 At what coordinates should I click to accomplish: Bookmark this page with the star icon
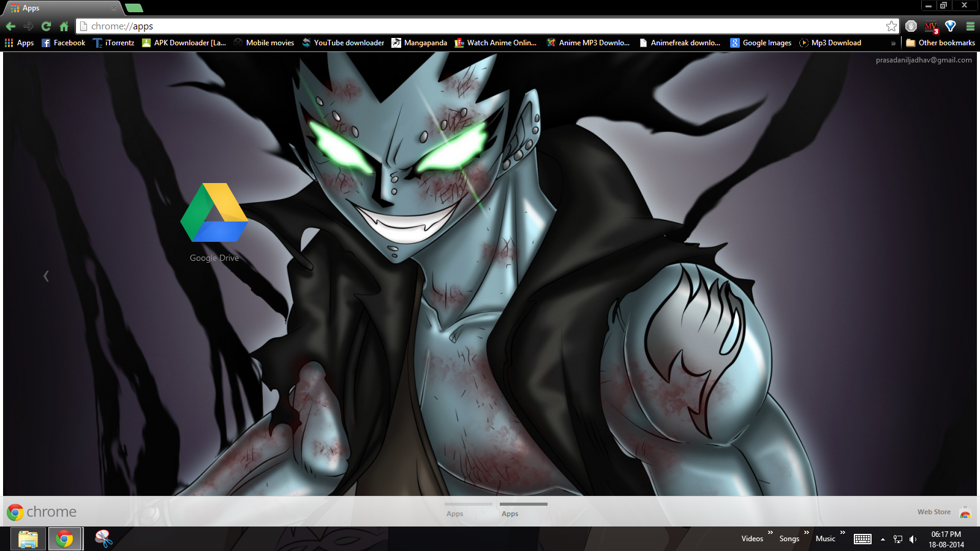891,26
